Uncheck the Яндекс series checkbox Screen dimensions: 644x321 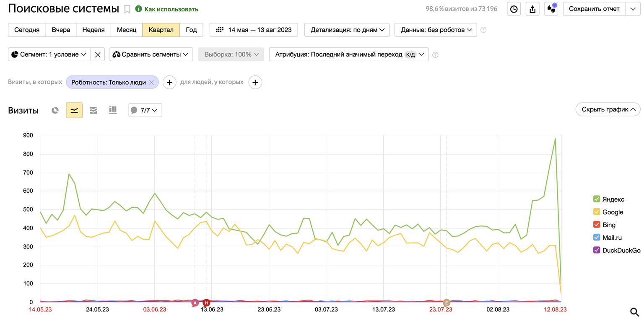point(597,199)
